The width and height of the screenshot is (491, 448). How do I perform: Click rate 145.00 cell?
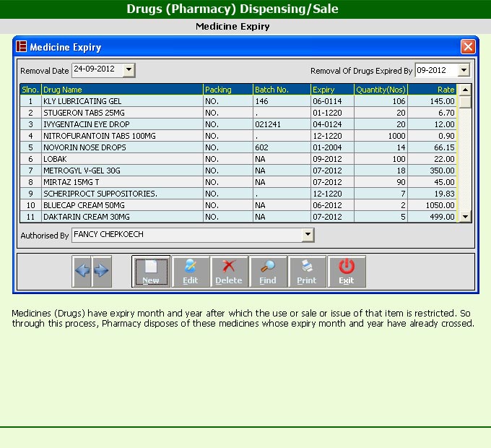click(x=432, y=101)
